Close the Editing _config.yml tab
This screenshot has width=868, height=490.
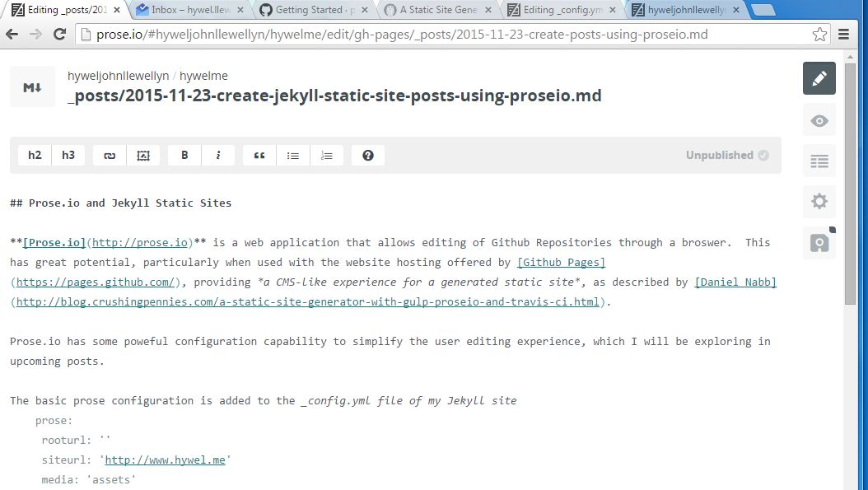click(612, 10)
